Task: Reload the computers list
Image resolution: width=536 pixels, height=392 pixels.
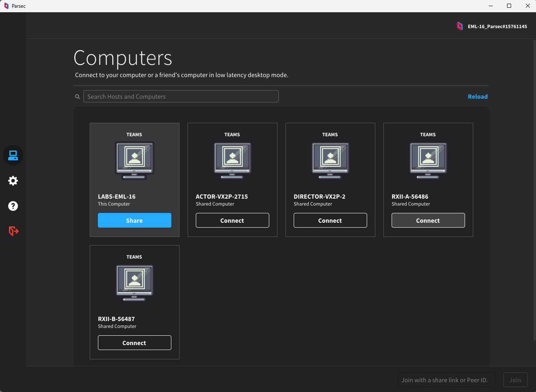Action: click(478, 96)
